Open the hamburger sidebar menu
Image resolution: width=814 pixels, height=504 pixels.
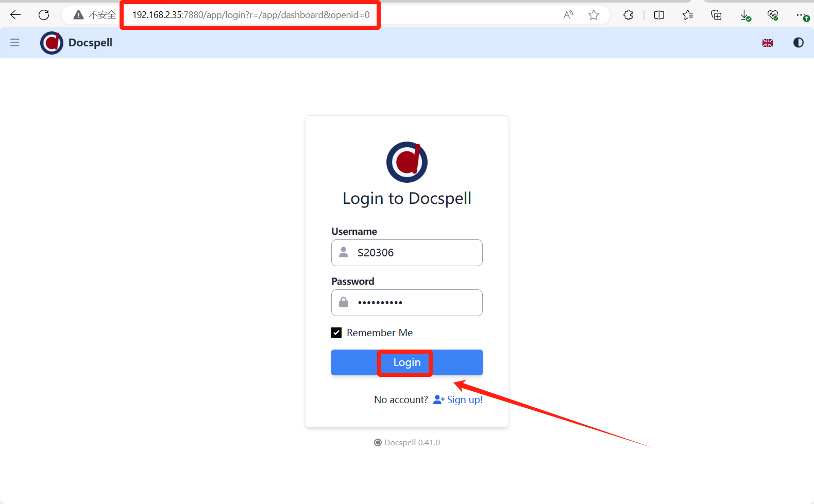point(15,43)
